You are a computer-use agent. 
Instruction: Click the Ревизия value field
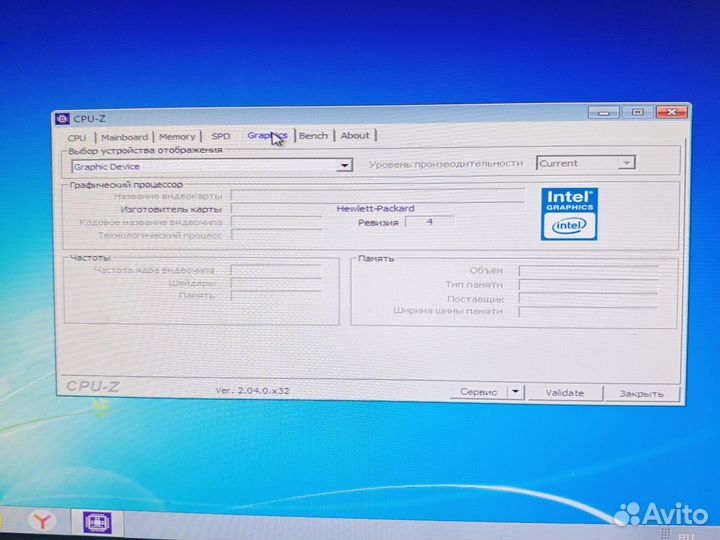coord(429,222)
